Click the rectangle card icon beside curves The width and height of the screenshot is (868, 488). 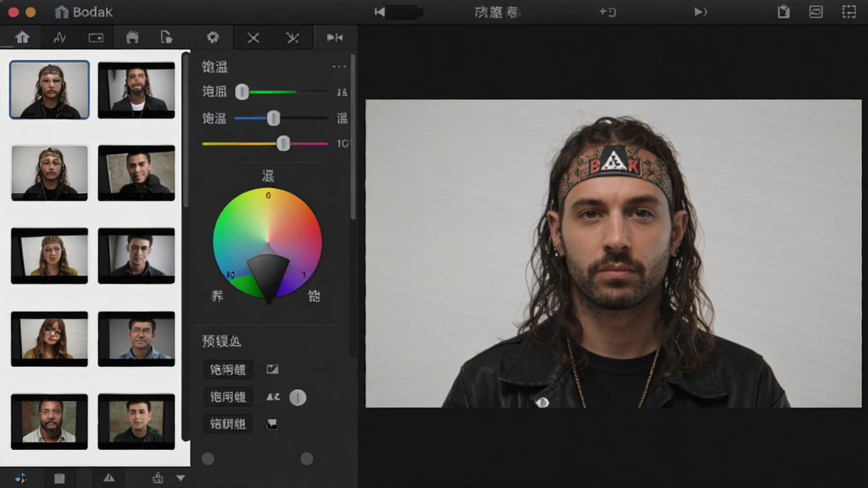coord(96,37)
